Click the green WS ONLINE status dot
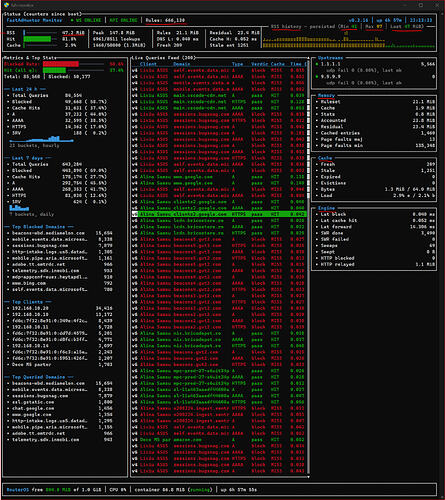This screenshot has width=445, height=500. pyautogui.click(x=72, y=20)
